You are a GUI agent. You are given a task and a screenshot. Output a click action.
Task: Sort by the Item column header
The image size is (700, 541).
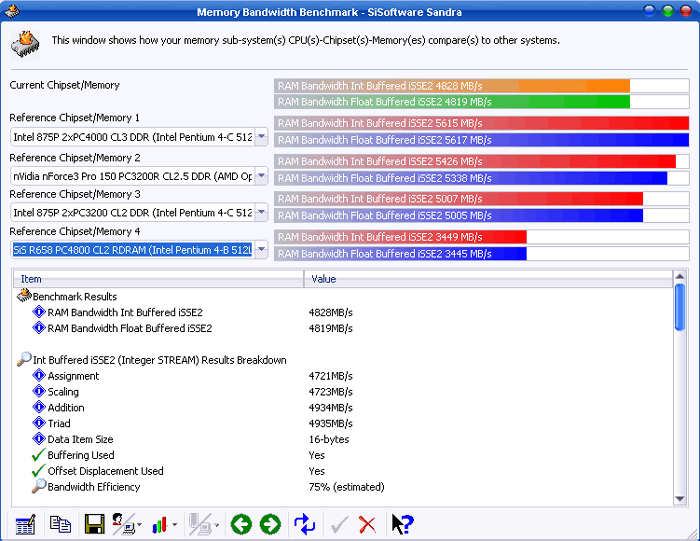(158, 279)
